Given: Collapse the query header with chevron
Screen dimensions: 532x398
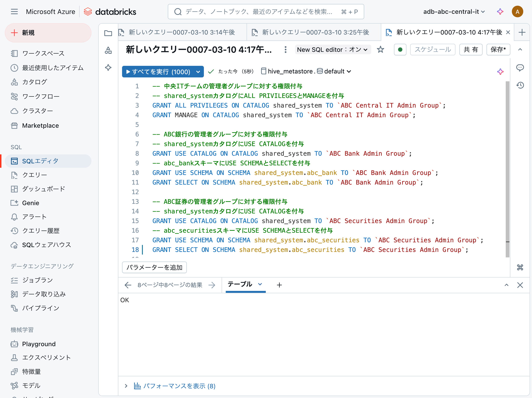Looking at the screenshot, I should click(x=520, y=50).
